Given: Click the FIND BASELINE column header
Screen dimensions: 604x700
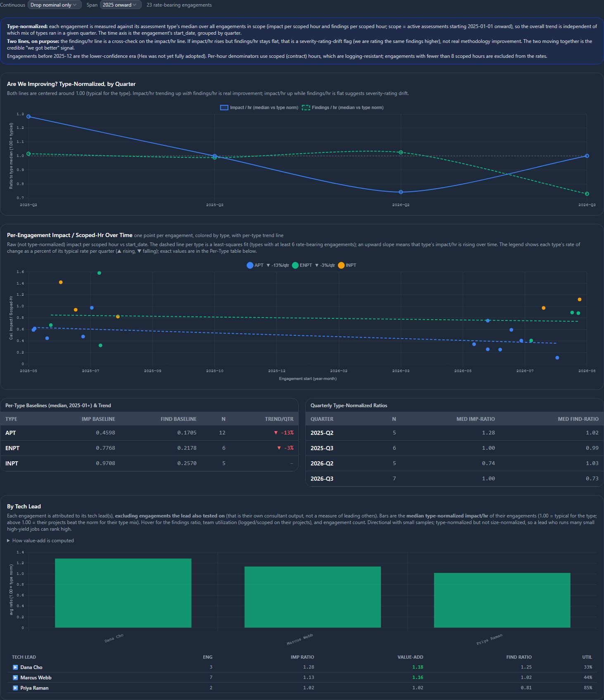Looking at the screenshot, I should (x=178, y=419).
